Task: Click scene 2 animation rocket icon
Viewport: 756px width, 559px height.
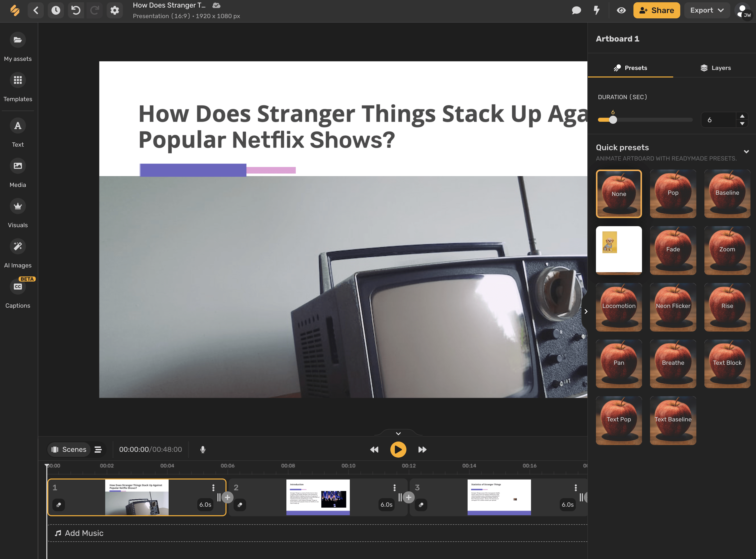Action: 240,505
